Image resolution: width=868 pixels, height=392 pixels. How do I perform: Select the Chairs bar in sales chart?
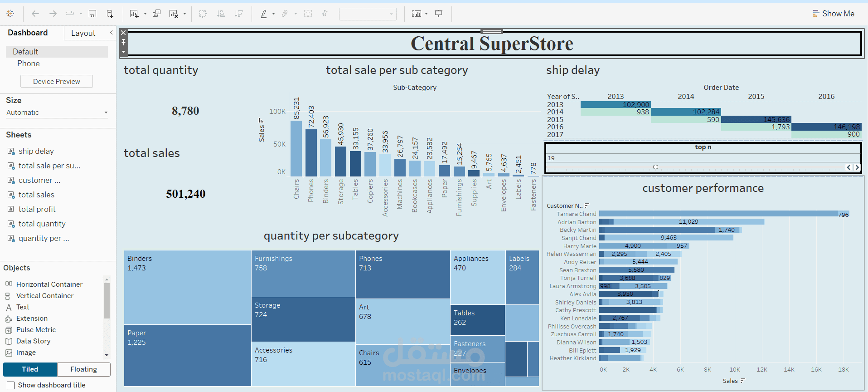click(296, 148)
